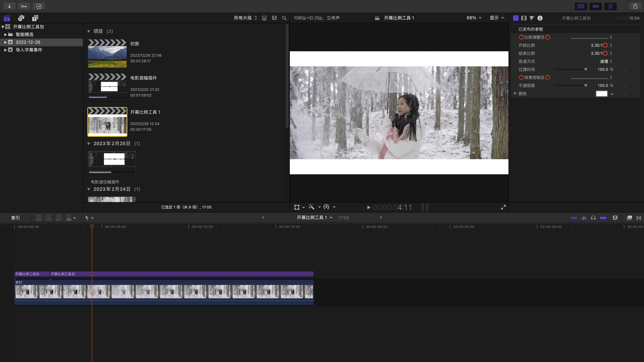Toggle timeline panel visibility button

tap(596, 6)
